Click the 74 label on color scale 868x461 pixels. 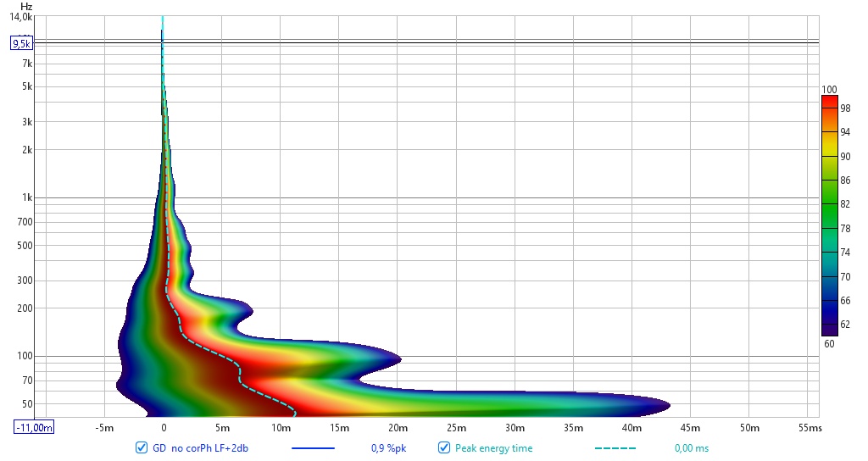click(845, 253)
